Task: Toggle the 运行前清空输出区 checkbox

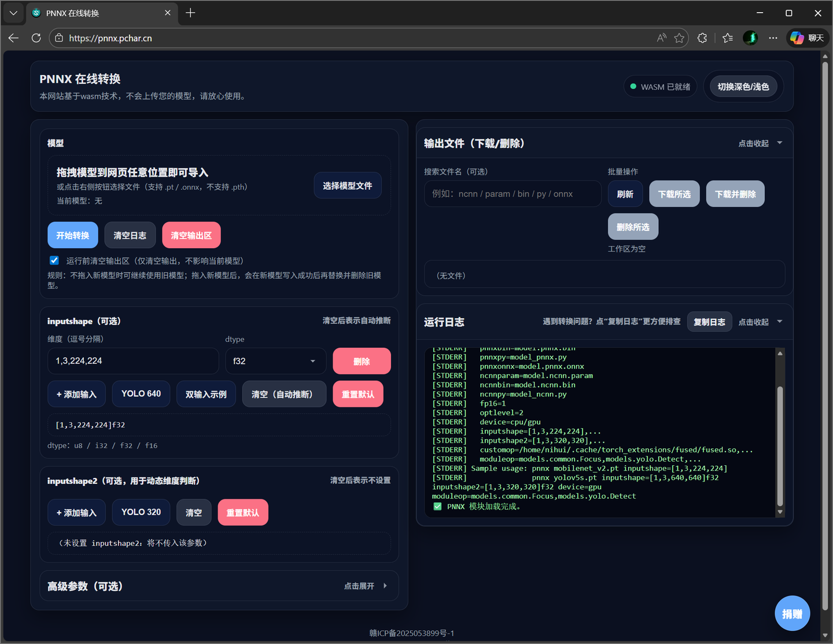Action: click(54, 260)
